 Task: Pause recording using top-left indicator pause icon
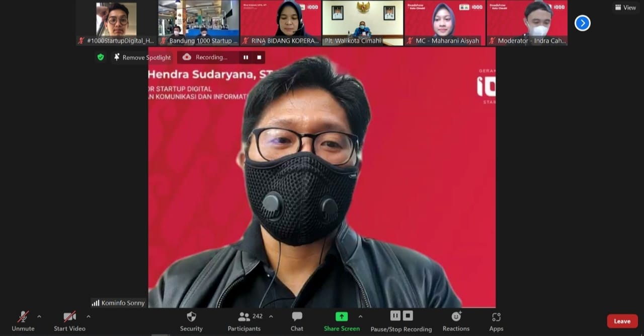tap(246, 57)
